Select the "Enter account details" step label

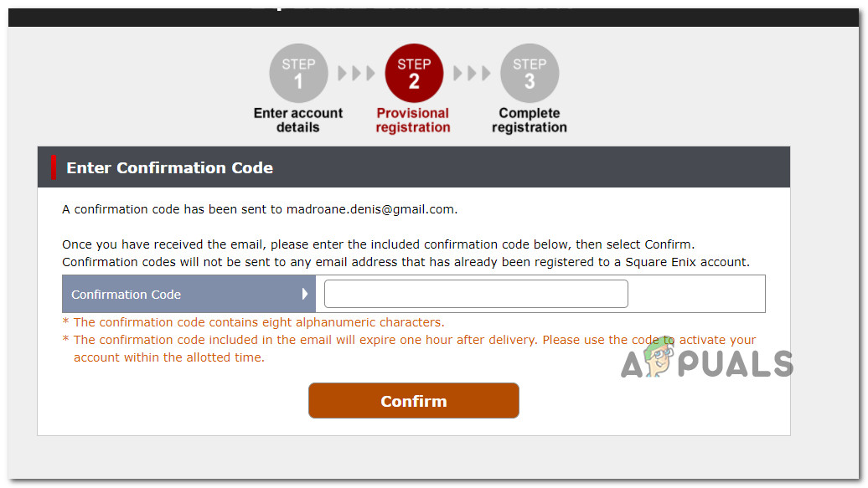pyautogui.click(x=298, y=121)
